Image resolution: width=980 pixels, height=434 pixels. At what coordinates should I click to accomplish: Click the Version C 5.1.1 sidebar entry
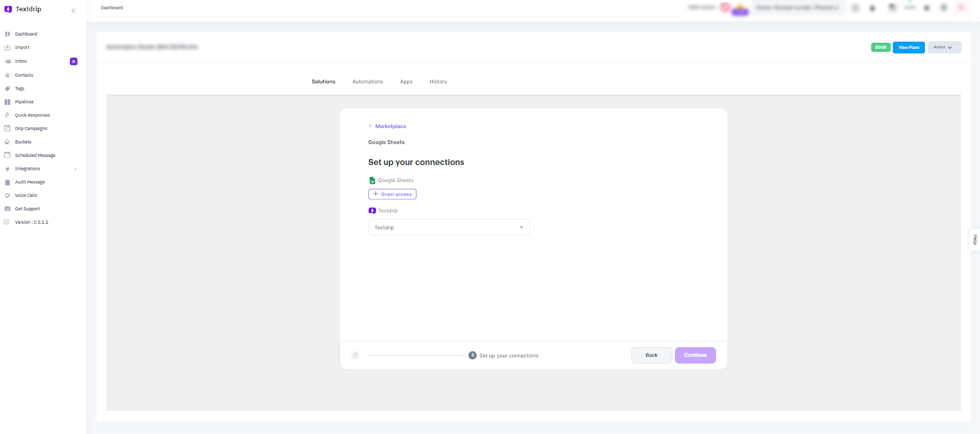(31, 222)
